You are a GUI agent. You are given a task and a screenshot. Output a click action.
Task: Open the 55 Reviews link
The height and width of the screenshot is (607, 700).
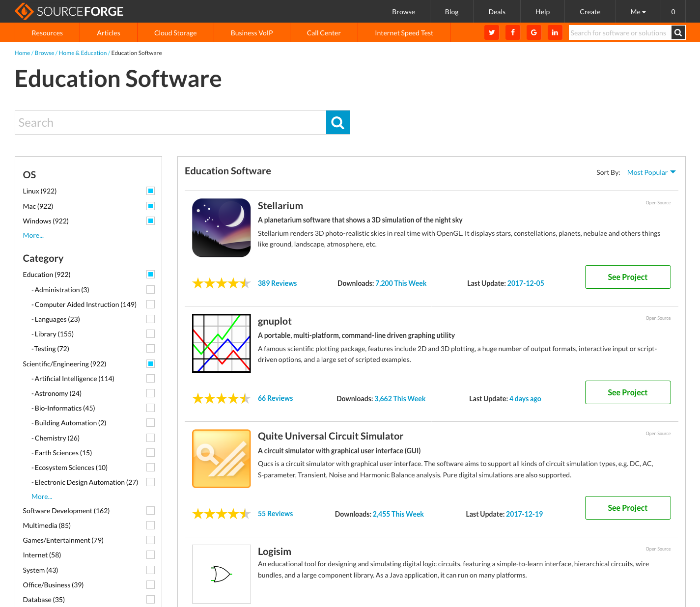275,514
